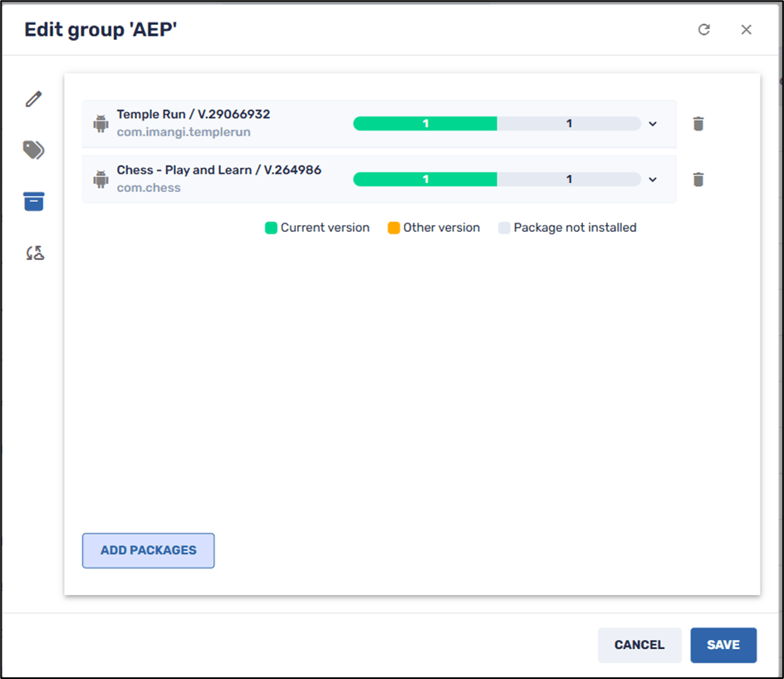The width and height of the screenshot is (784, 679).
Task: Expand the Temple Run package row
Action: click(x=653, y=124)
